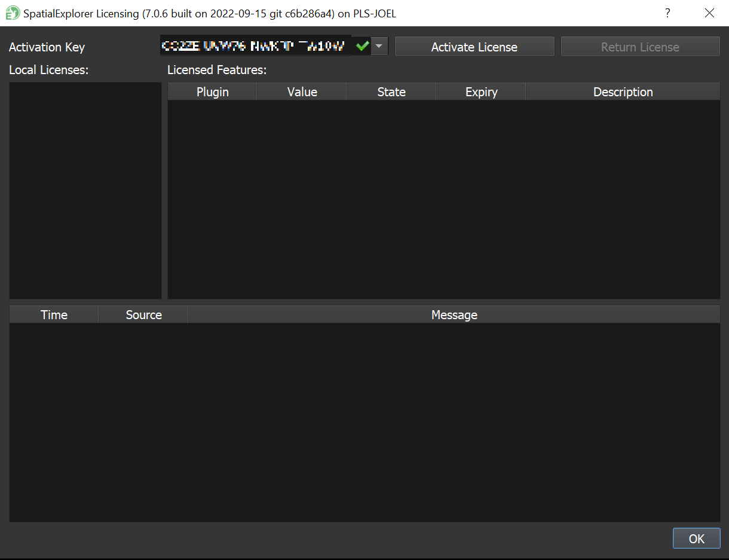Click the SpatialExplorer app icon in title bar
The image size is (729, 560).
coord(12,13)
